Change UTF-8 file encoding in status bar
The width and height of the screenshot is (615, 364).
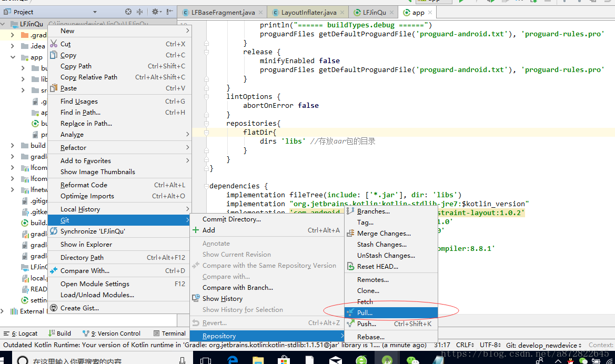[x=490, y=345]
